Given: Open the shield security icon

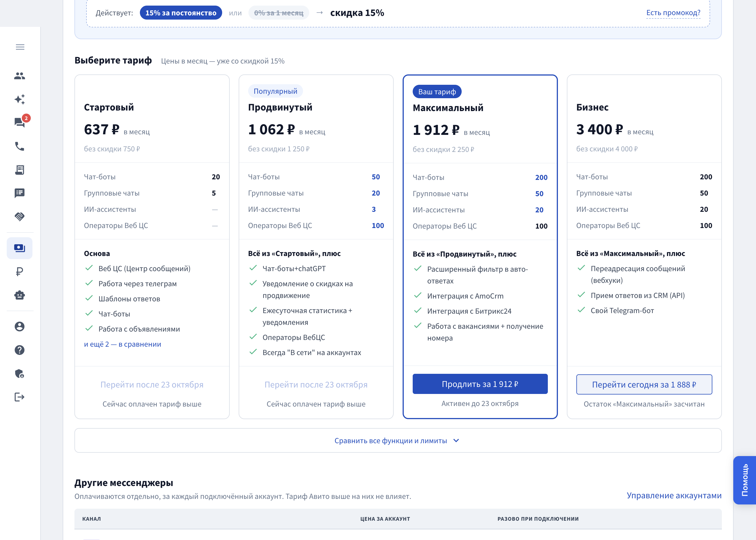Looking at the screenshot, I should (20, 374).
